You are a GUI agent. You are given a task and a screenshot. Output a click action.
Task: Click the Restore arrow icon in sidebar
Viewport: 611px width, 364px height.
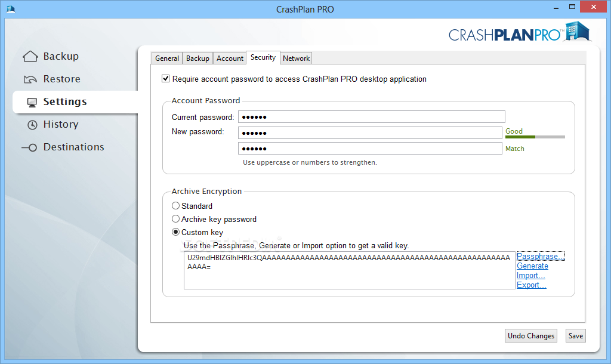point(30,79)
